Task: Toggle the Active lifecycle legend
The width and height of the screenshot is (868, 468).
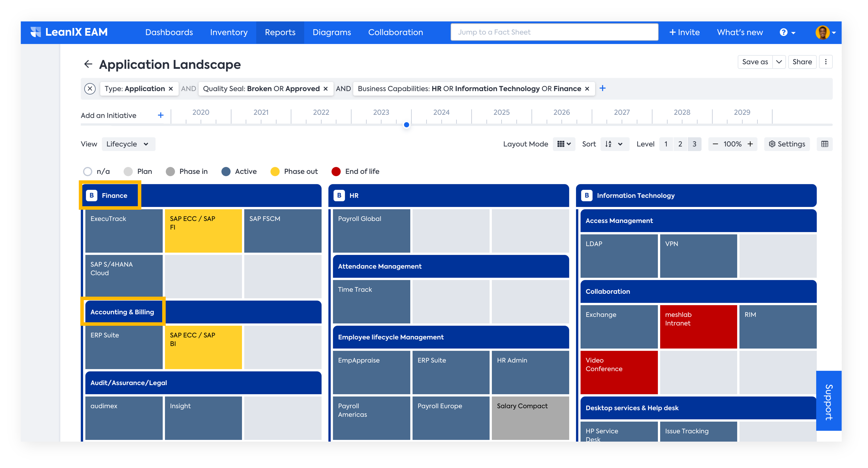Action: tap(239, 172)
